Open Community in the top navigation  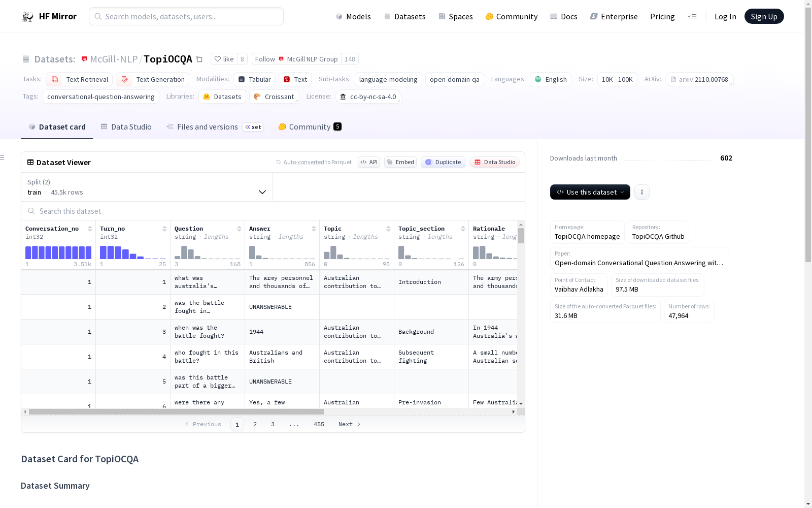512,17
